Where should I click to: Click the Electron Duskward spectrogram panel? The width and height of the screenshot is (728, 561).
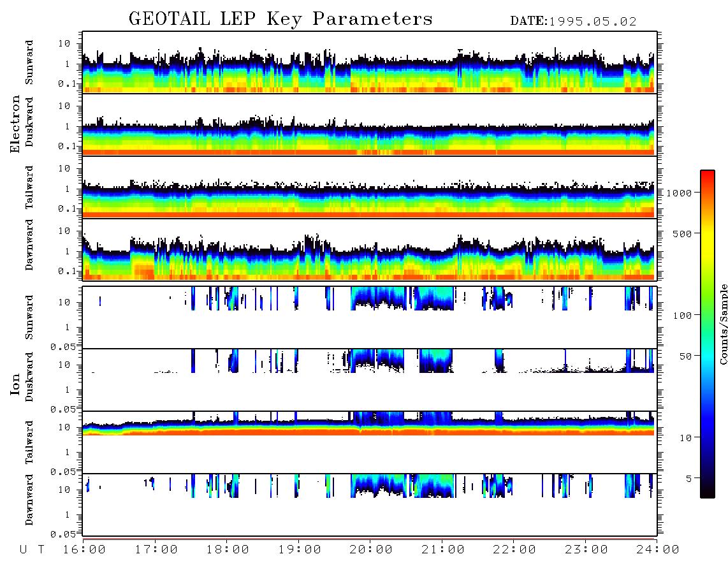[370, 124]
